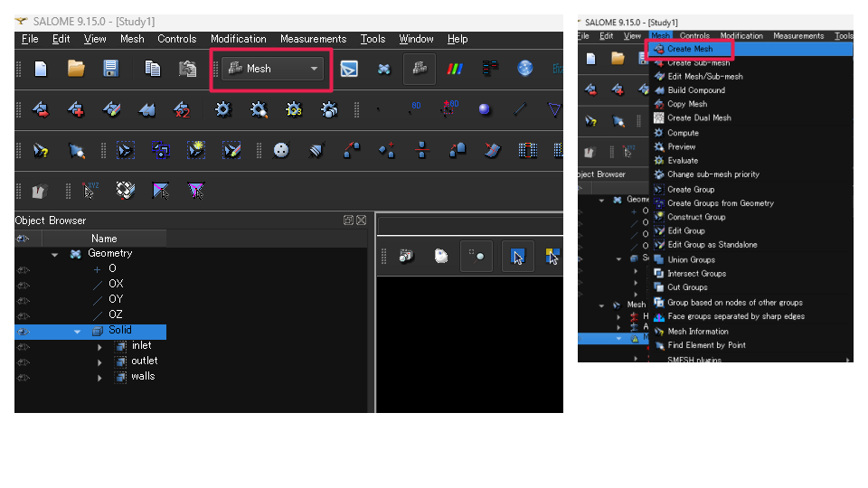Activate the Shaper module icon
Screen dimensions: 868x488
pyautogui.click(x=348, y=69)
